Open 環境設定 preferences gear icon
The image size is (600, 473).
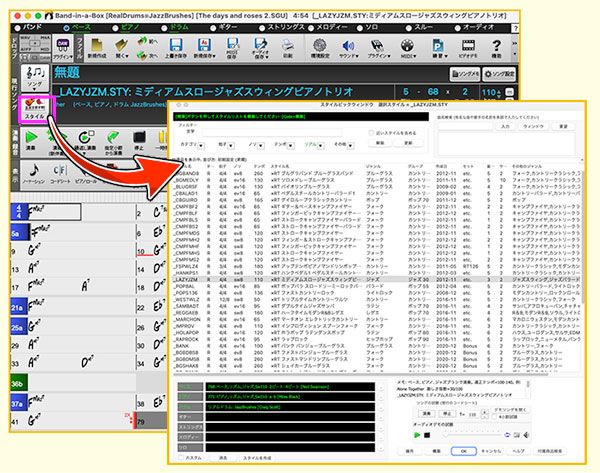pyautogui.click(x=320, y=48)
